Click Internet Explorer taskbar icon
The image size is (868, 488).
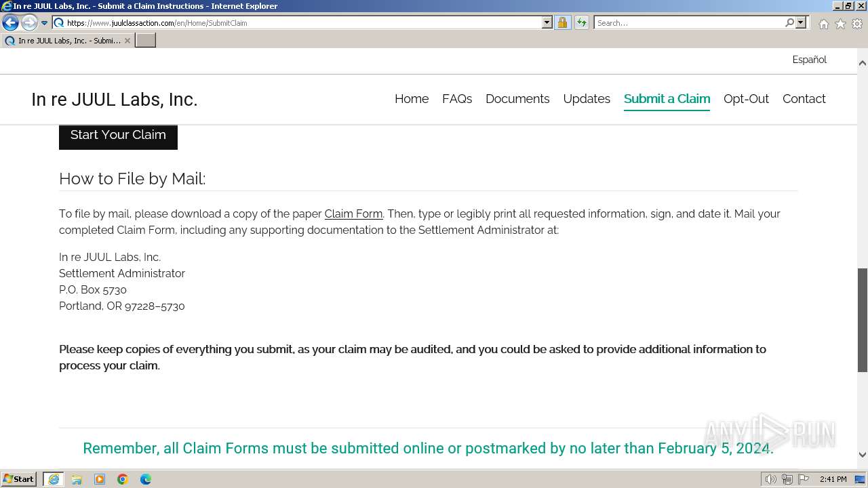pos(54,479)
